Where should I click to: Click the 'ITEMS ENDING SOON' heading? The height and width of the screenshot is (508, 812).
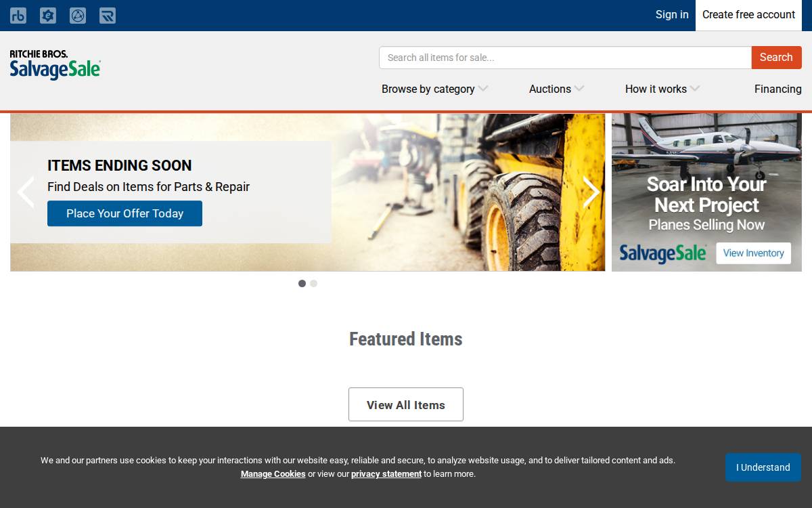pos(120,165)
